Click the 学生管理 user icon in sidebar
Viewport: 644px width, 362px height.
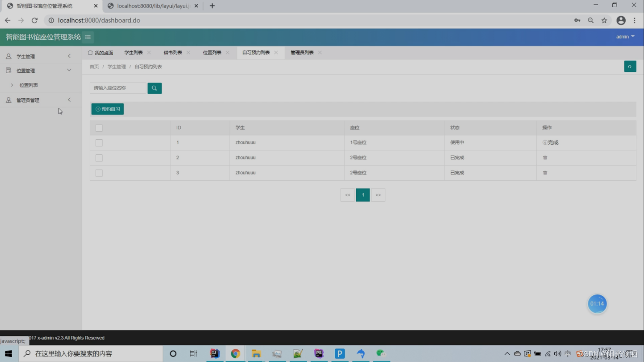(x=9, y=56)
